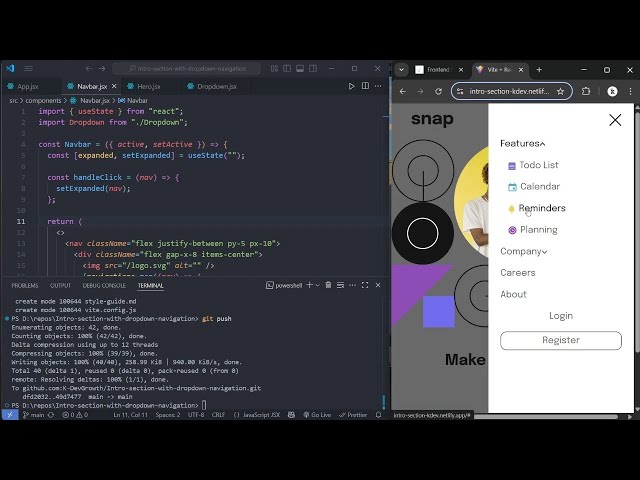
Task: Close the terminal panel
Action: (x=378, y=285)
